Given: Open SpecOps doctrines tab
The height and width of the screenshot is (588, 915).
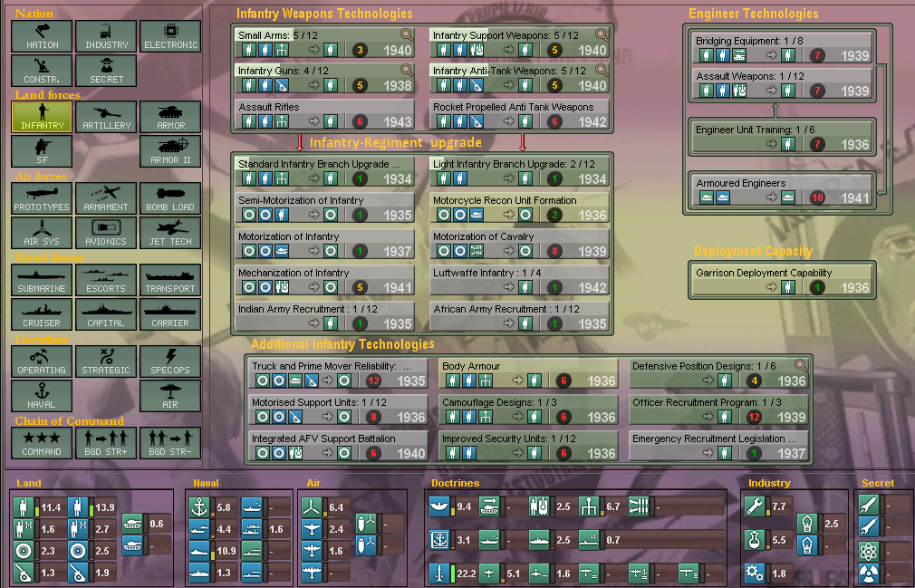Looking at the screenshot, I should pos(170,361).
